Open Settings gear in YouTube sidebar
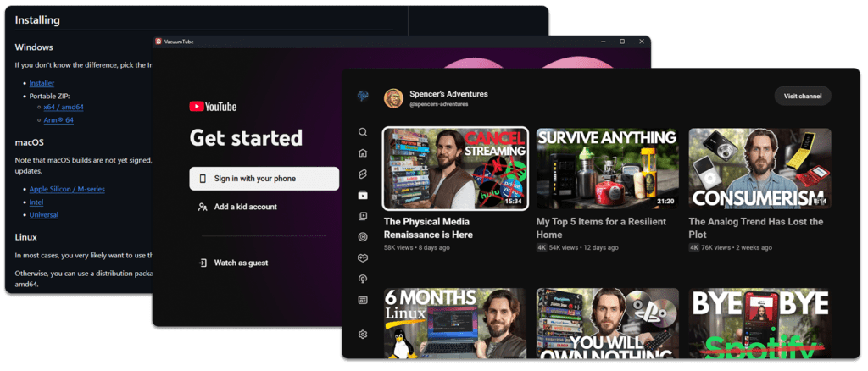Screen dimensions: 868x371 [x=363, y=335]
